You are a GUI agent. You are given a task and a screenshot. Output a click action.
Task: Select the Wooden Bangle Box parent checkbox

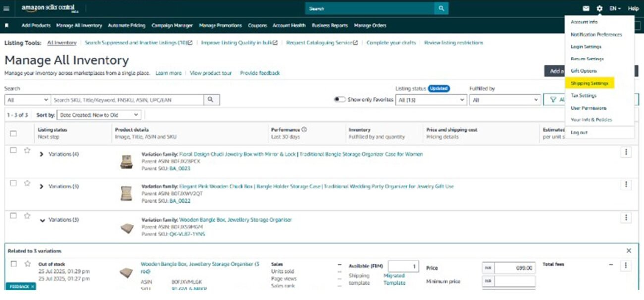tap(13, 216)
